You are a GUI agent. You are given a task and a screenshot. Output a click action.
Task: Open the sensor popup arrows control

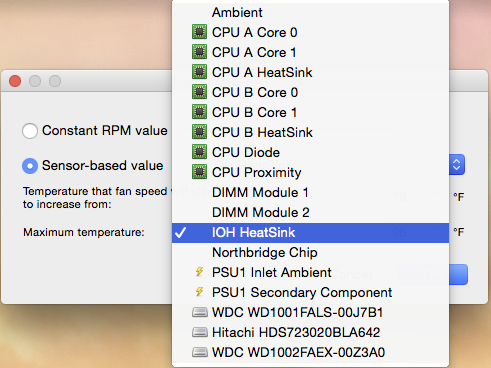(457, 164)
